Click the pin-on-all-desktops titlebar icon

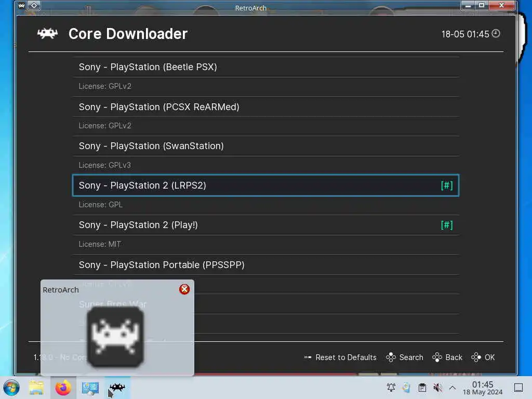tap(34, 5)
